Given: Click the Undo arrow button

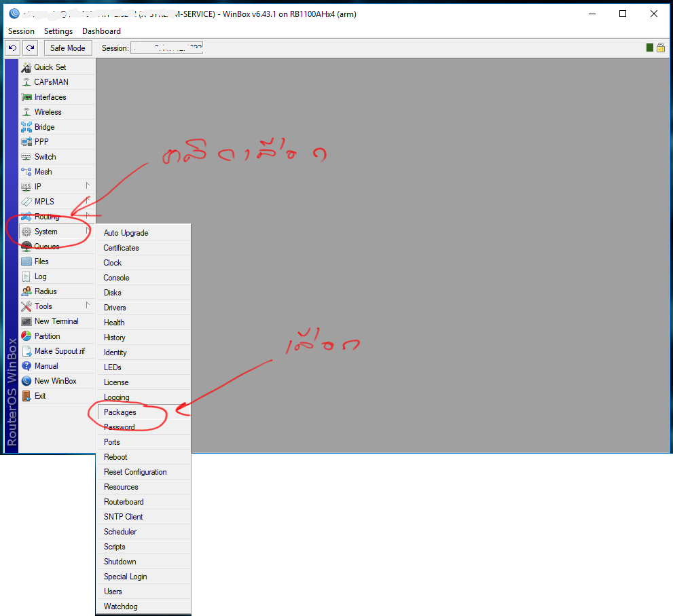Looking at the screenshot, I should point(12,48).
